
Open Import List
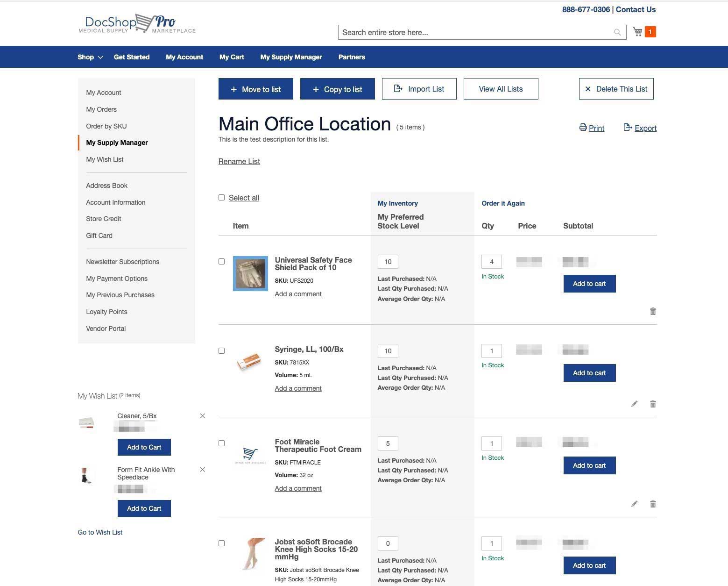point(419,89)
